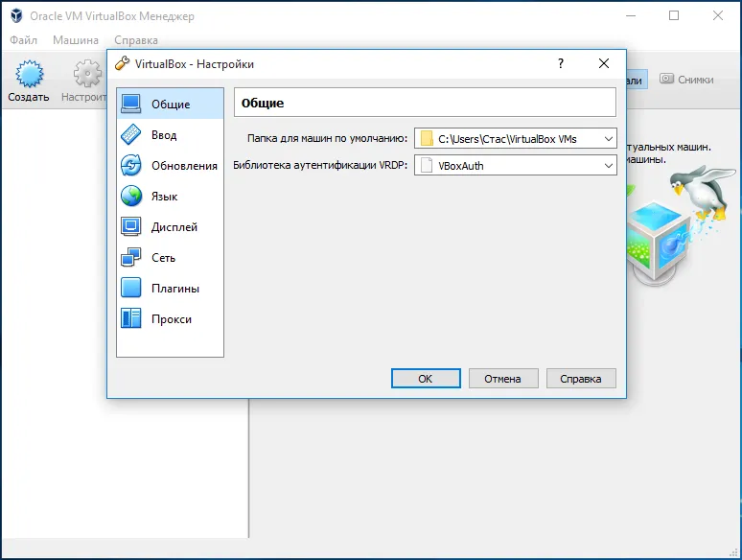This screenshot has width=742, height=560.
Task: Close the settings dialog with X
Action: pyautogui.click(x=604, y=63)
